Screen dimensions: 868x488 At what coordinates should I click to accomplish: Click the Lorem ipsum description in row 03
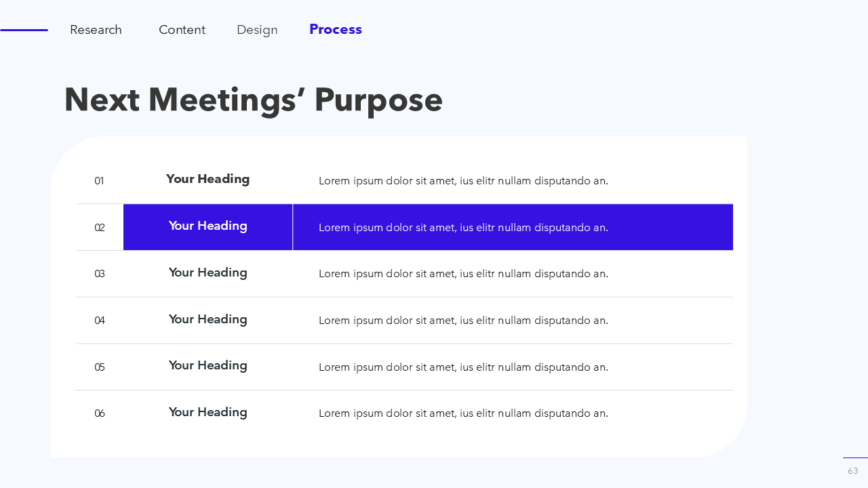click(463, 274)
